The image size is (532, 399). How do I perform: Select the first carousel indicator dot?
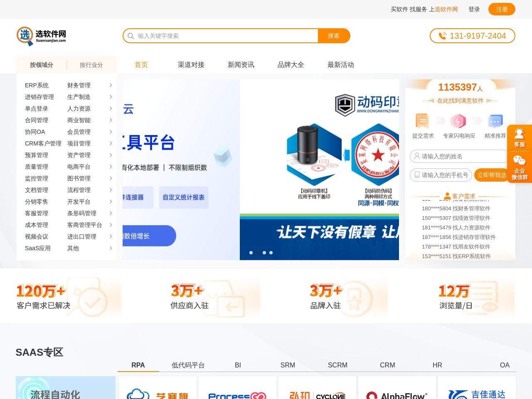point(251,253)
